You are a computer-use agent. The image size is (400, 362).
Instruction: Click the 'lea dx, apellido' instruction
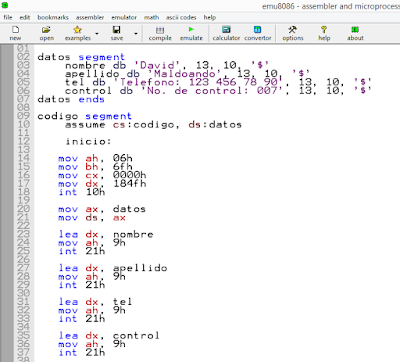[113, 268]
